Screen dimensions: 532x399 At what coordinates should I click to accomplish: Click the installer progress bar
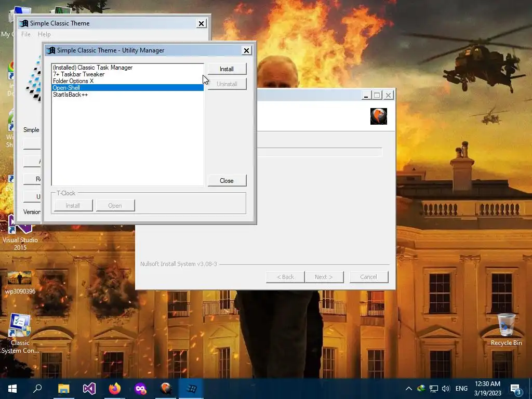click(x=320, y=152)
